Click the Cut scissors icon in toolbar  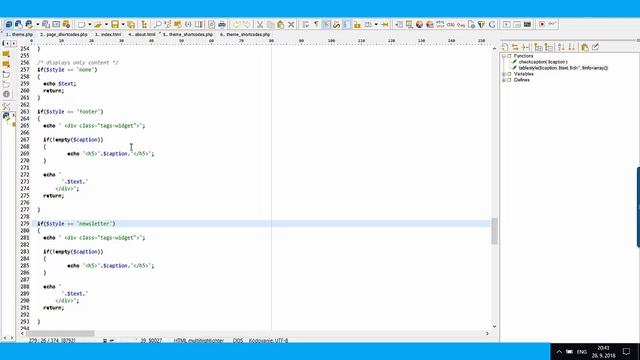pyautogui.click(x=260, y=24)
